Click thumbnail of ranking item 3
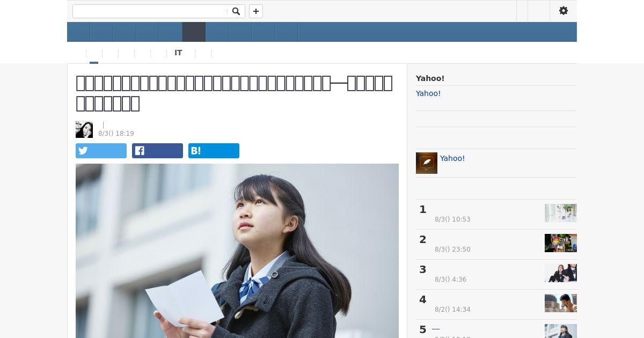This screenshot has height=338, width=644. coord(561,273)
